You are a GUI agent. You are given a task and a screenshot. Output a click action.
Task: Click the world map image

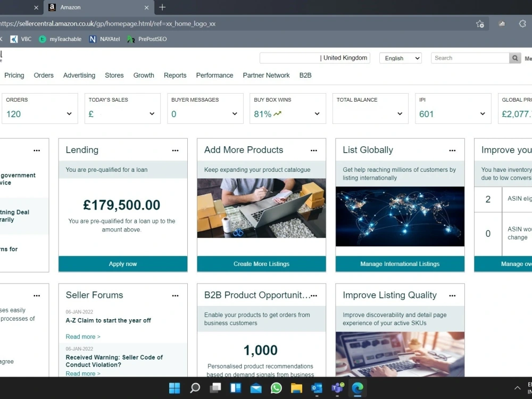400,217
